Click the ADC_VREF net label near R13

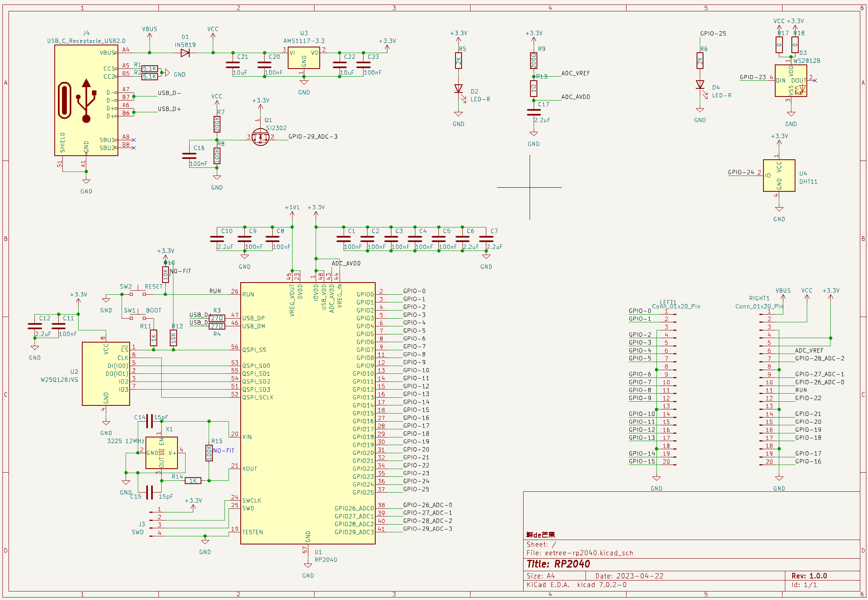[x=575, y=73]
